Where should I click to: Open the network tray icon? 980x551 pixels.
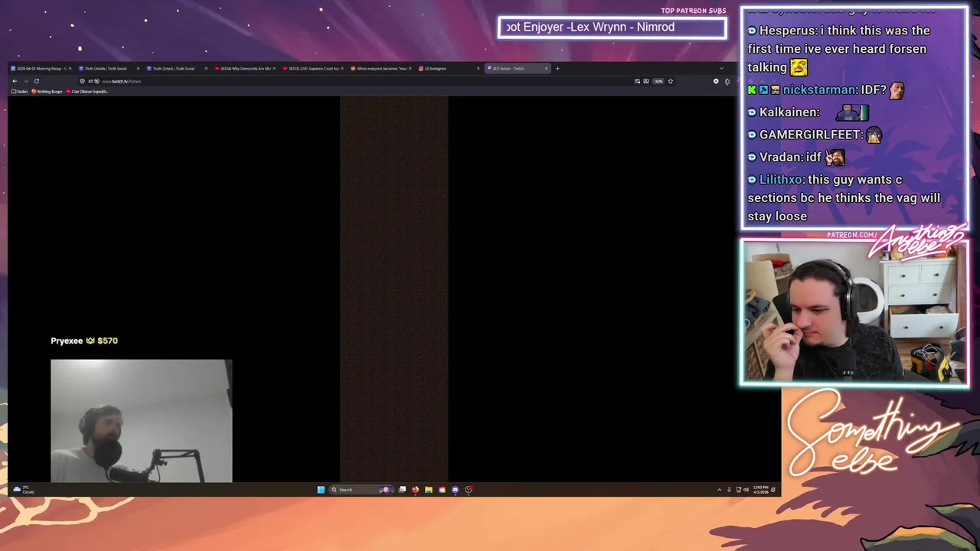738,490
